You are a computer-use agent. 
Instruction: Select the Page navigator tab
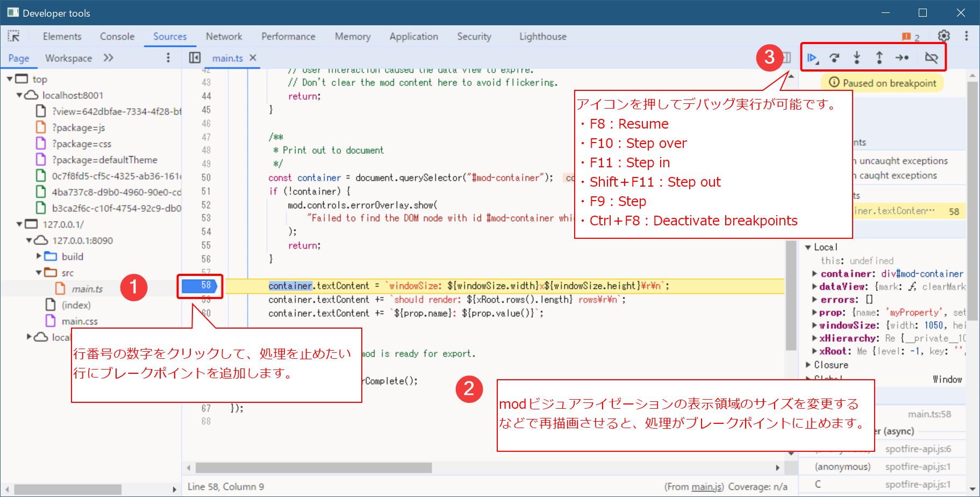[19, 58]
